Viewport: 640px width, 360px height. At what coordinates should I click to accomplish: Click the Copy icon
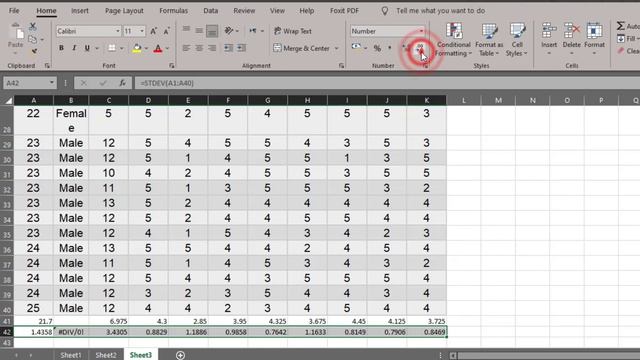33,39
